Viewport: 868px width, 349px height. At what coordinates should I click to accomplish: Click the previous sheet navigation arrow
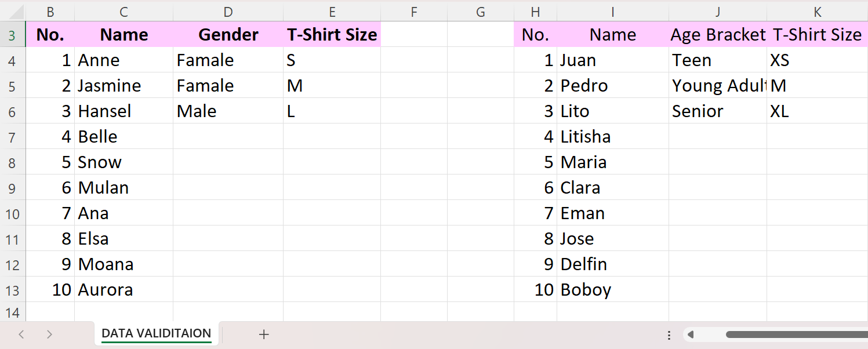pyautogui.click(x=21, y=334)
